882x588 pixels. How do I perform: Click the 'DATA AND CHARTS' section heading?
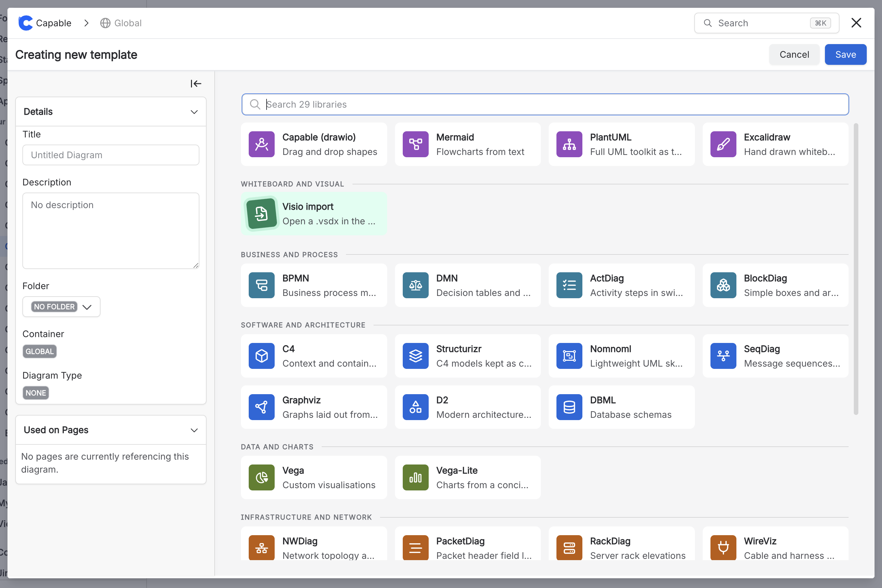pyautogui.click(x=277, y=447)
